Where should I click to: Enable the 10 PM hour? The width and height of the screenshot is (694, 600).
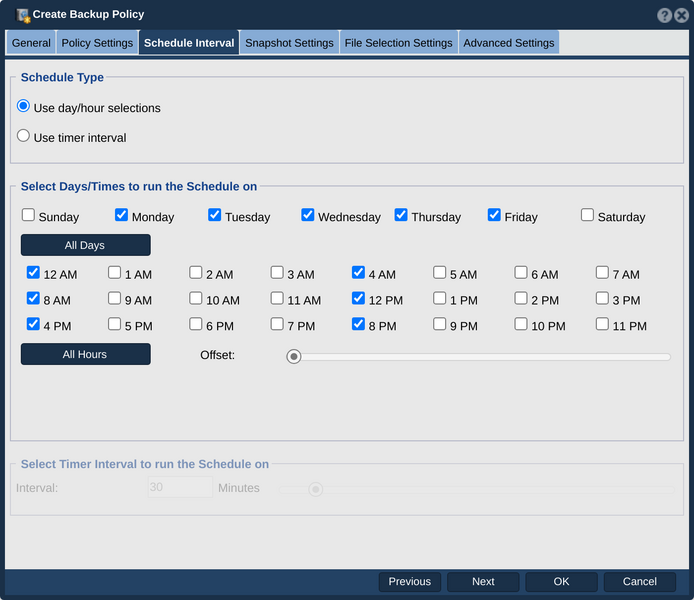point(521,324)
